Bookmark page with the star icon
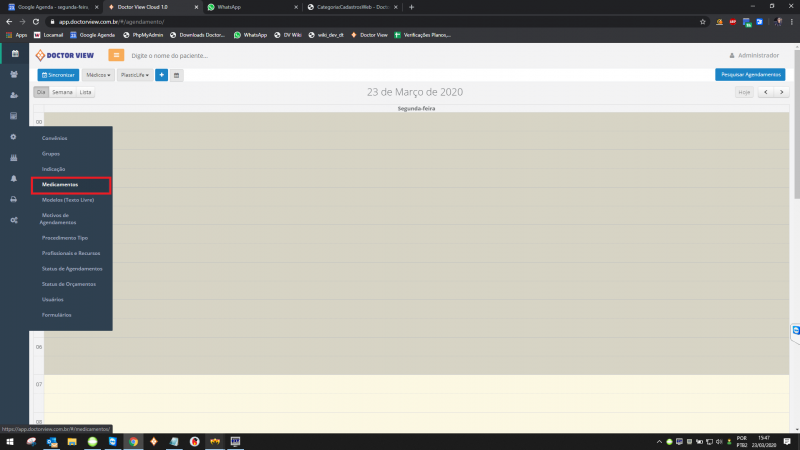Viewport: 800px width, 450px height. point(703,21)
